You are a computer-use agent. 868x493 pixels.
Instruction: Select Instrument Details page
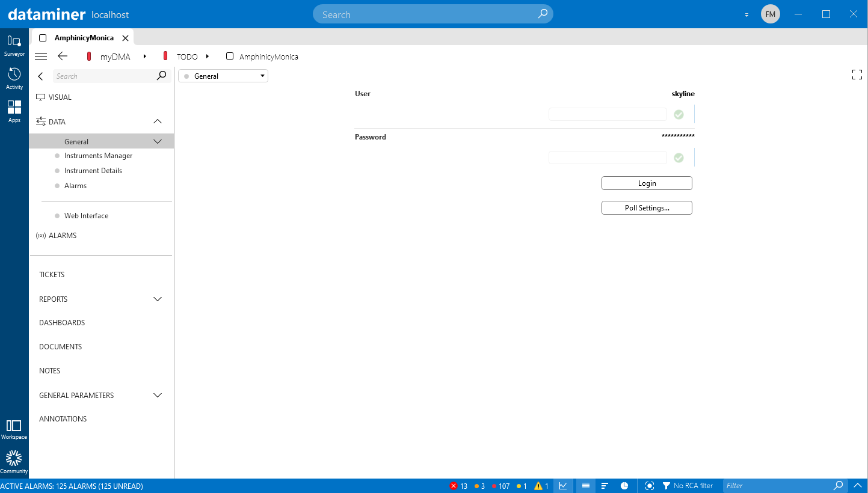click(x=93, y=171)
